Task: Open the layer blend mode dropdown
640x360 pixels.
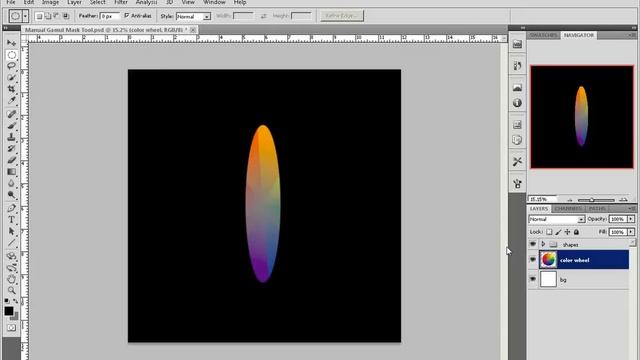Action: click(x=556, y=219)
